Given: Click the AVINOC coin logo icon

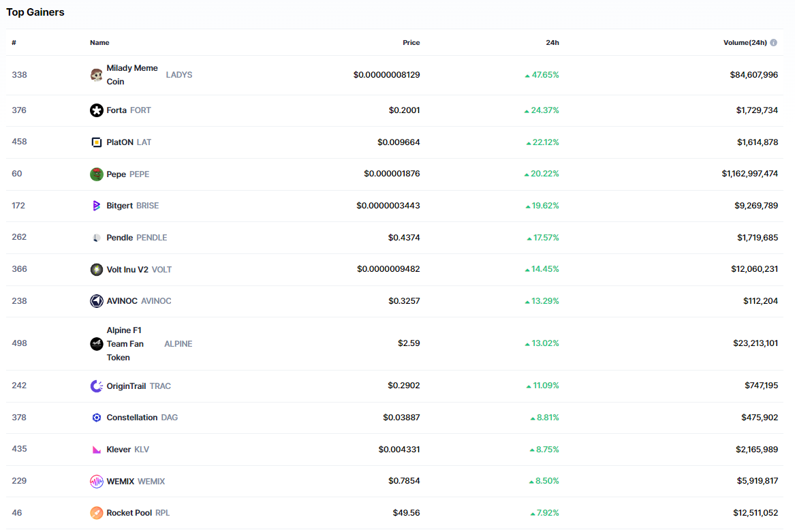Looking at the screenshot, I should click(x=97, y=301).
